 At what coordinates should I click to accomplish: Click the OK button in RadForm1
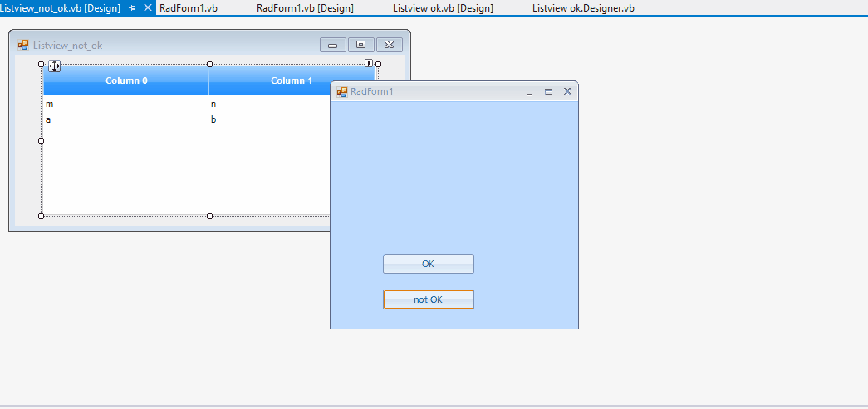[429, 264]
